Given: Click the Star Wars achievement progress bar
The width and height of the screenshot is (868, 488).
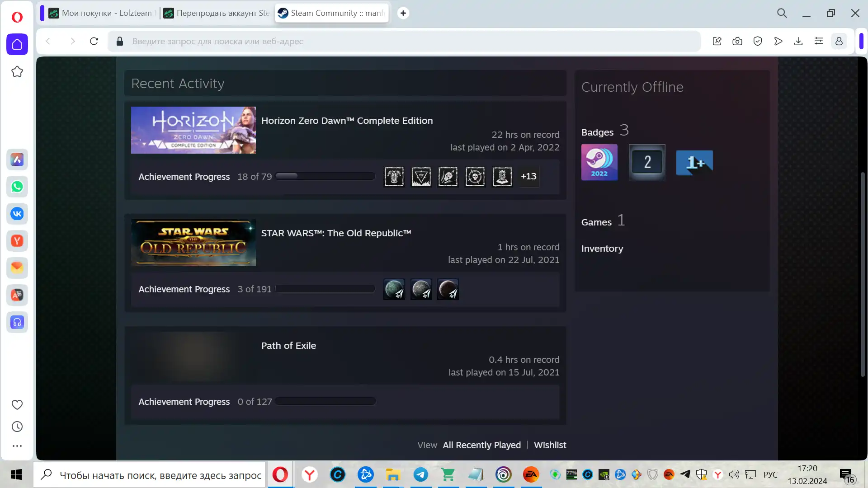Looking at the screenshot, I should tap(325, 288).
